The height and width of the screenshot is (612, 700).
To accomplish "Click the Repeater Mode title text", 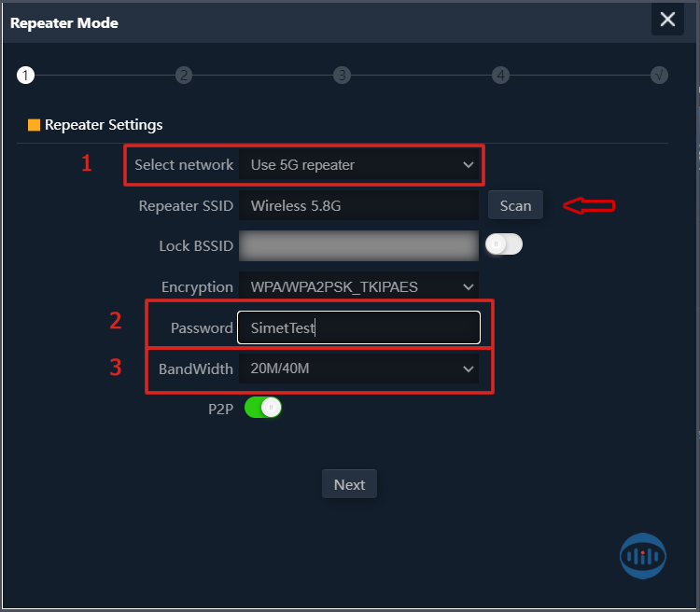I will 64,23.
